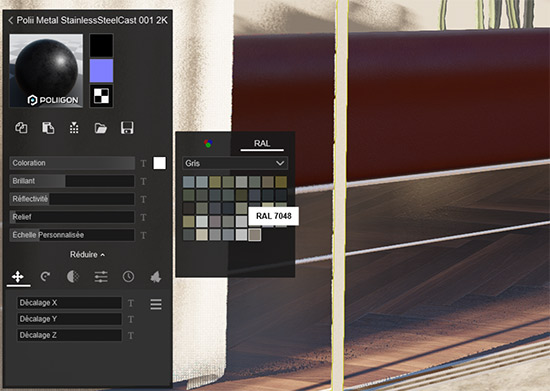Click T icon beside Echelle Personnalisée
This screenshot has width=550, height=391.
pos(143,235)
